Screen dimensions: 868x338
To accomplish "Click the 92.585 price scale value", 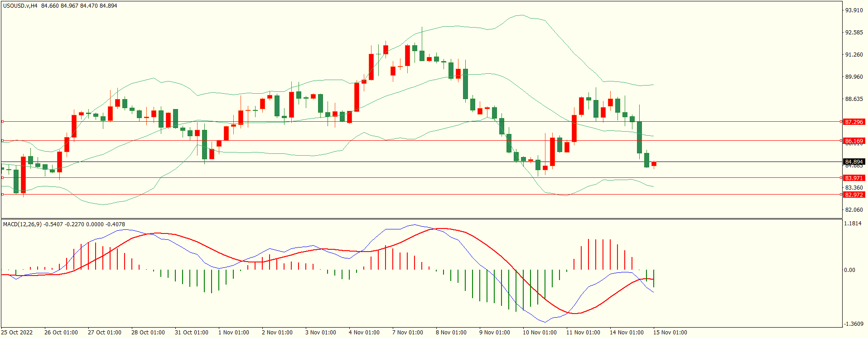I will tap(854, 32).
